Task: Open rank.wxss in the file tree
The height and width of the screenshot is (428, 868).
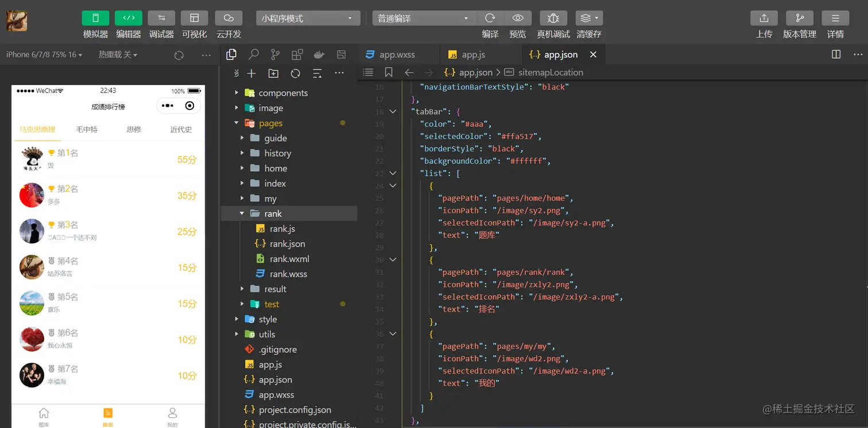Action: (x=289, y=274)
